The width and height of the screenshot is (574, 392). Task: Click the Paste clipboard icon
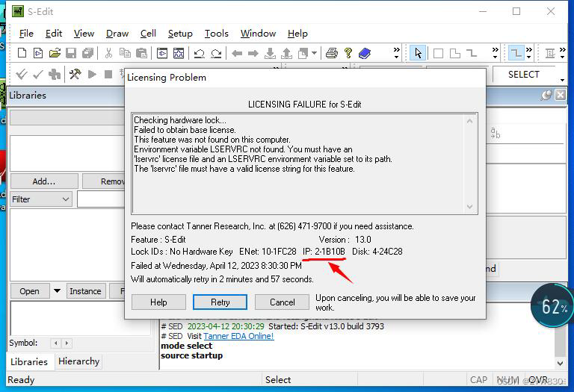coord(142,53)
